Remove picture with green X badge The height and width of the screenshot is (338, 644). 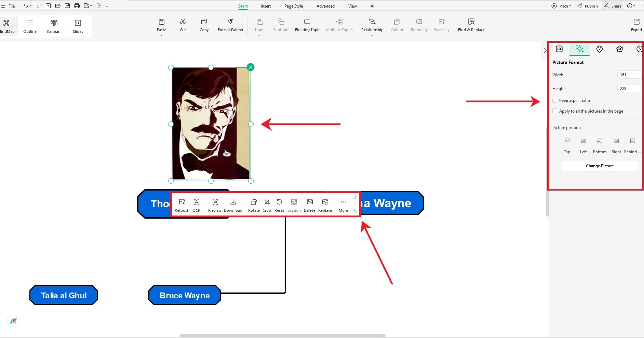[x=251, y=67]
